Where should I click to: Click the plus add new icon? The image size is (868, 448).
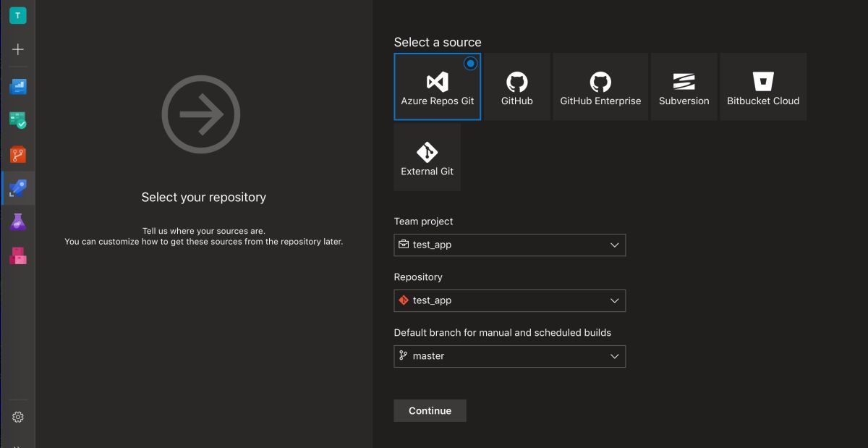(18, 49)
